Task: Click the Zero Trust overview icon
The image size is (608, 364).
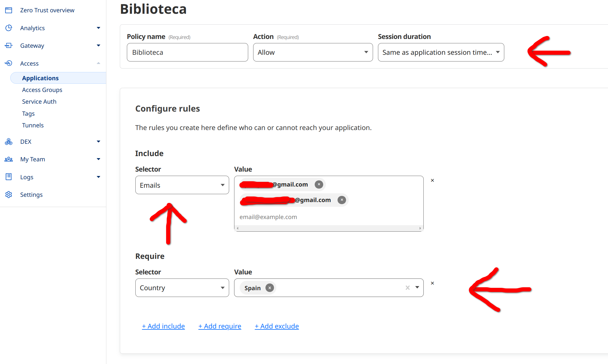Action: (9, 10)
